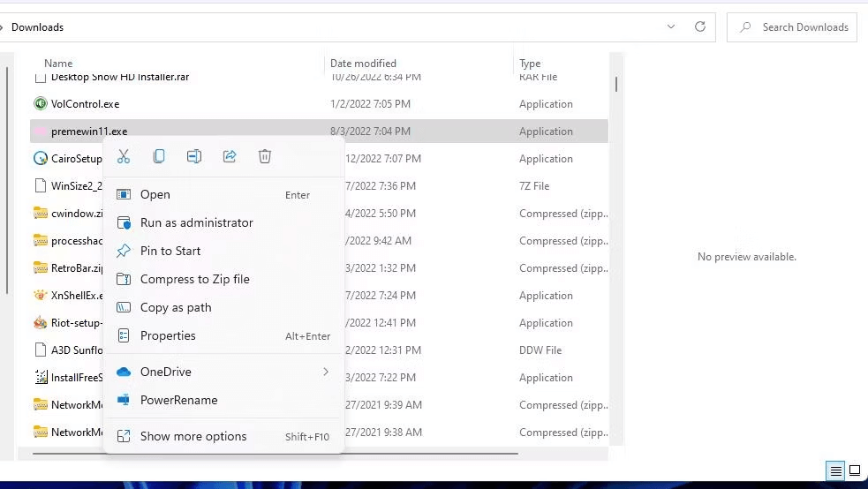Click the Share icon in context menu
Viewport: 868px width, 489px height.
point(230,156)
